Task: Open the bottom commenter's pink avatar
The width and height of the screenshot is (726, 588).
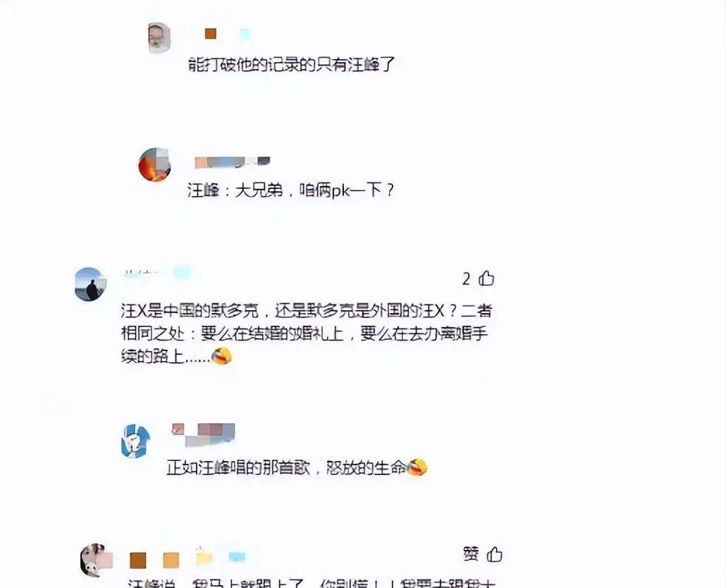Action: click(x=96, y=560)
